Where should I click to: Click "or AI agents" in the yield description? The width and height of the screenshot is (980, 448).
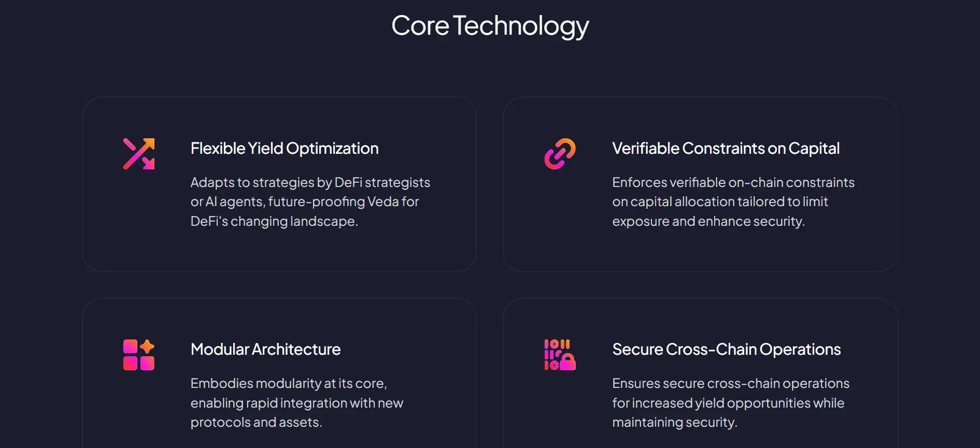[227, 202]
